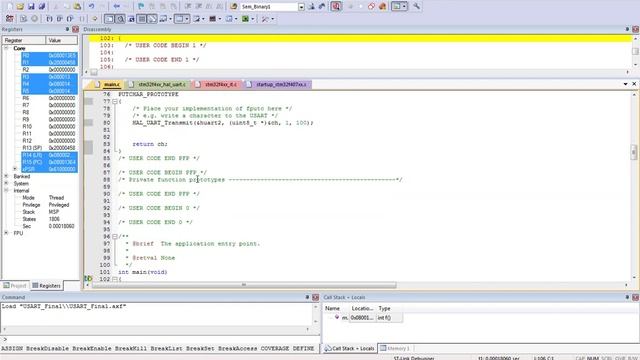Click the Disassembly vertical scrollbar
Image resolution: width=640 pixels, height=360 pixels.
(x=635, y=51)
